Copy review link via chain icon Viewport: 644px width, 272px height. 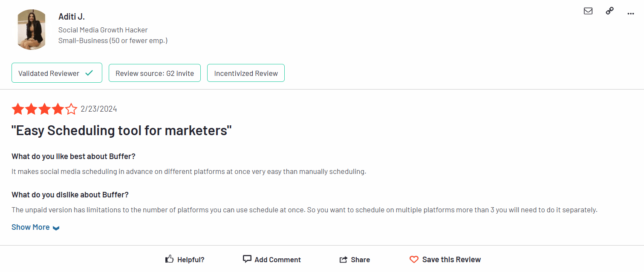[x=609, y=11]
